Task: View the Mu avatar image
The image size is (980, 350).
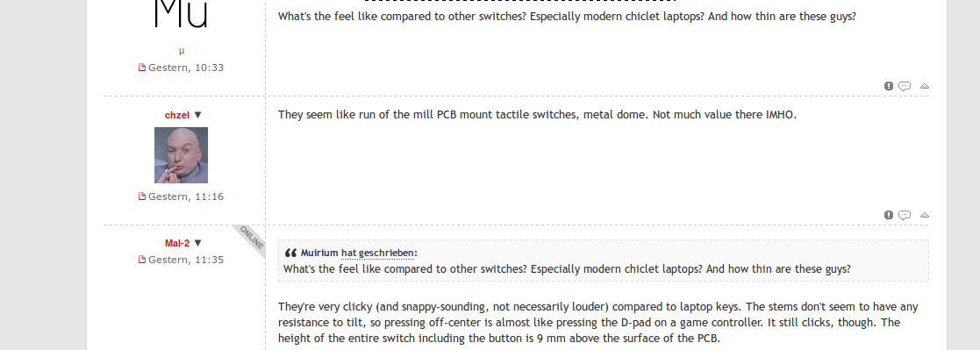Action: tap(182, 14)
